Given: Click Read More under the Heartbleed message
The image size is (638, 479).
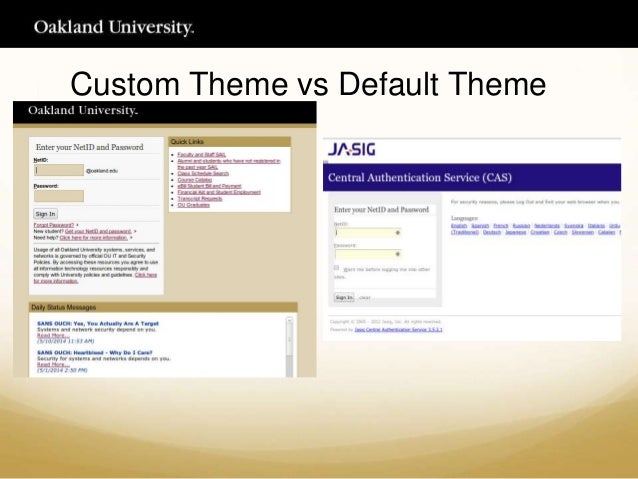Looking at the screenshot, I should [53, 365].
